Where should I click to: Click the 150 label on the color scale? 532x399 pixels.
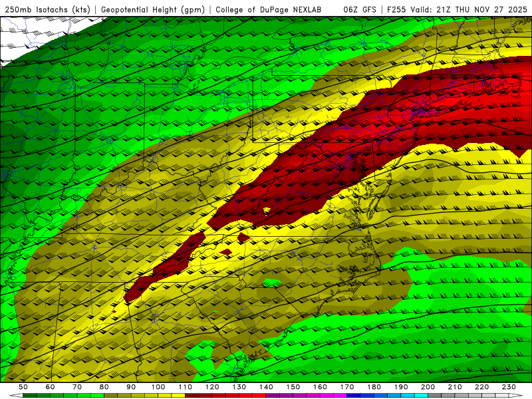(293, 387)
